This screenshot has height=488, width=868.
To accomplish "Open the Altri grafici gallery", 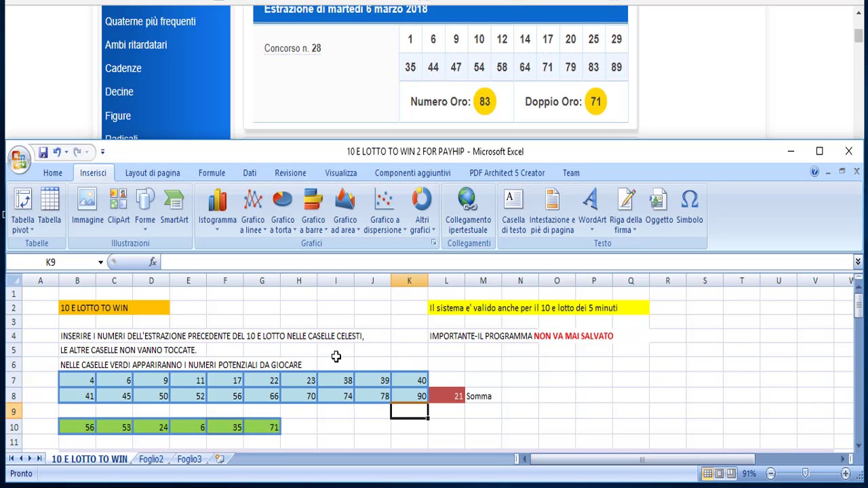I will pyautogui.click(x=422, y=211).
